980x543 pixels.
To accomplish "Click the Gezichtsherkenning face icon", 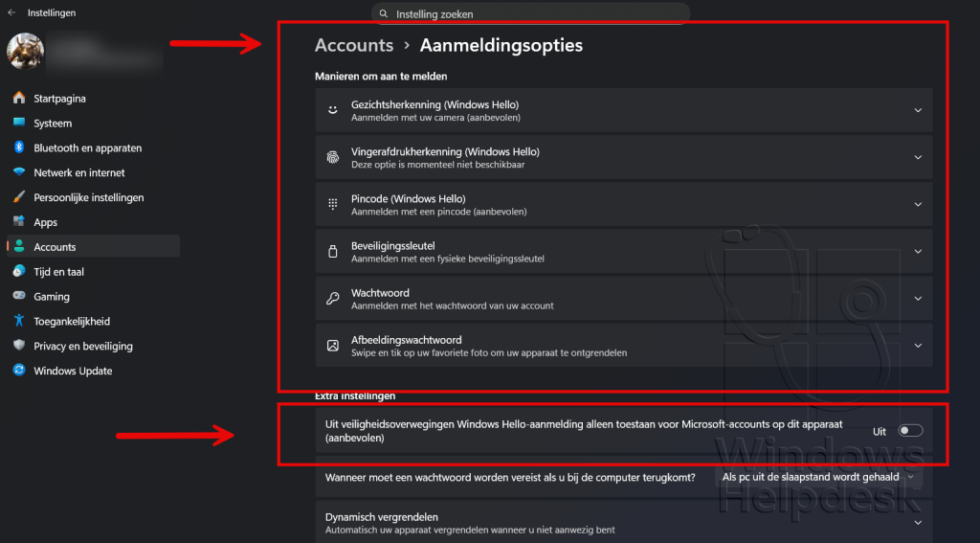I will (332, 110).
